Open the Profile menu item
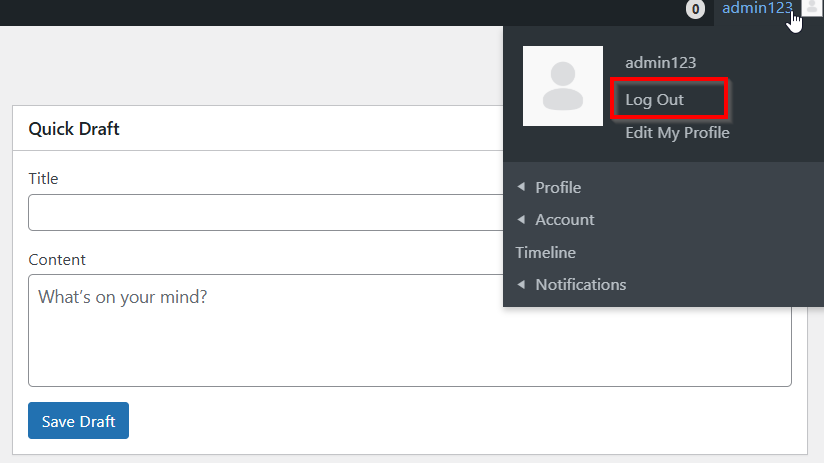This screenshot has width=824, height=463. pyautogui.click(x=558, y=188)
